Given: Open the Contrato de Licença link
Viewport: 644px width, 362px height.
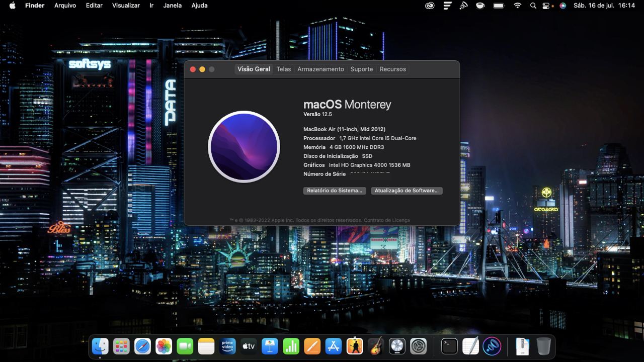Looking at the screenshot, I should [x=386, y=220].
